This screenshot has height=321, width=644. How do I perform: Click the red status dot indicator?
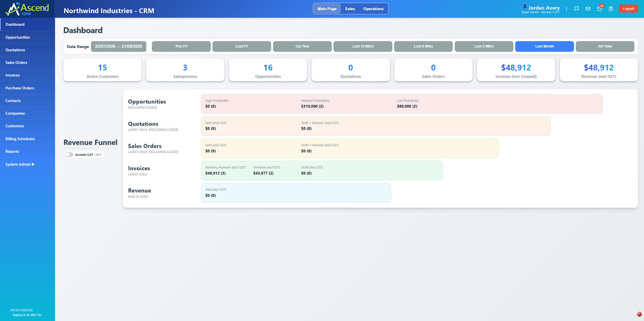[x=639, y=314]
